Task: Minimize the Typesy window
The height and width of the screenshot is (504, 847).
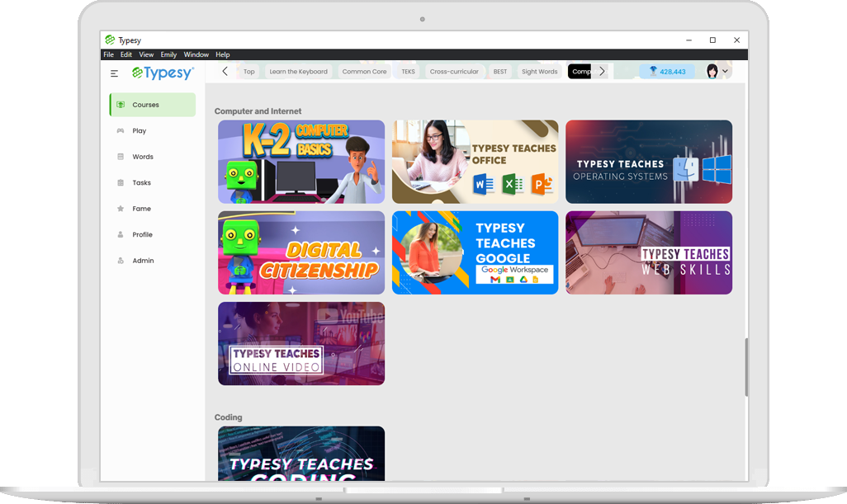Action: point(688,40)
